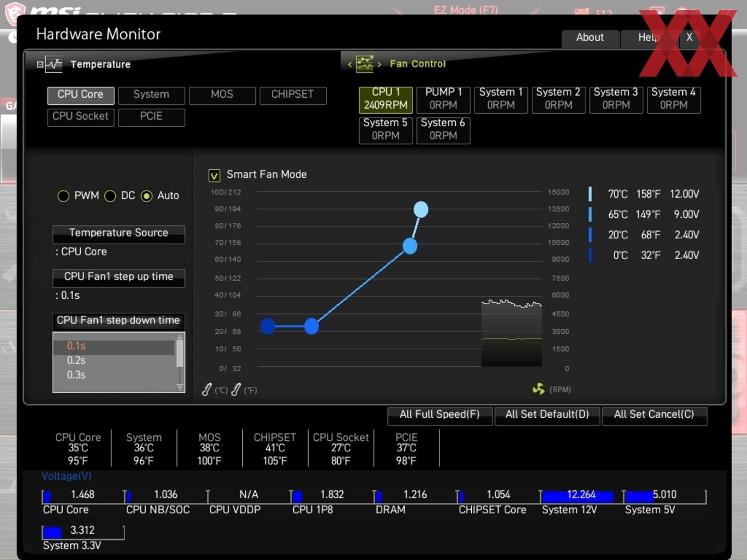Click the System 12V voltage bar

click(582, 496)
